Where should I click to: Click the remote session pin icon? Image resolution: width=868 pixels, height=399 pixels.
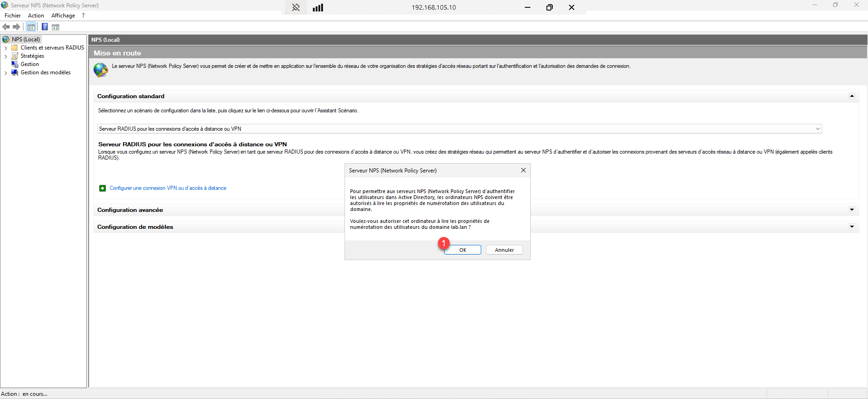coord(296,7)
